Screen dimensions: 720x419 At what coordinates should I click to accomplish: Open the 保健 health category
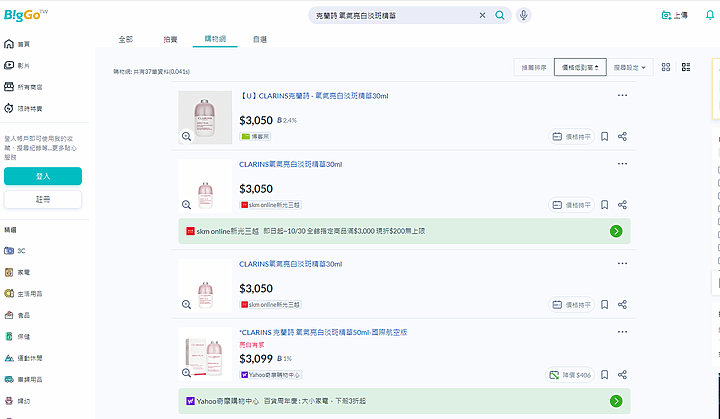coord(17,336)
